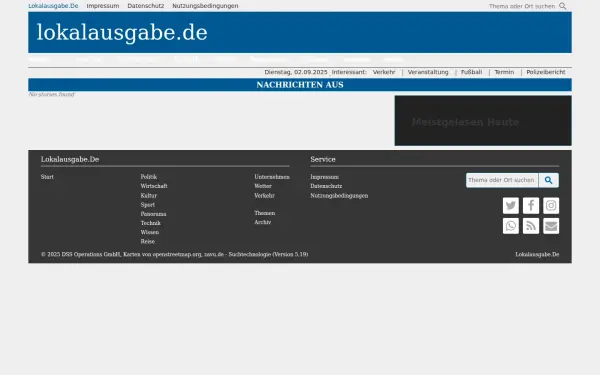The height and width of the screenshot is (375, 600).
Task: Open the Facebook icon in footer
Action: click(531, 205)
